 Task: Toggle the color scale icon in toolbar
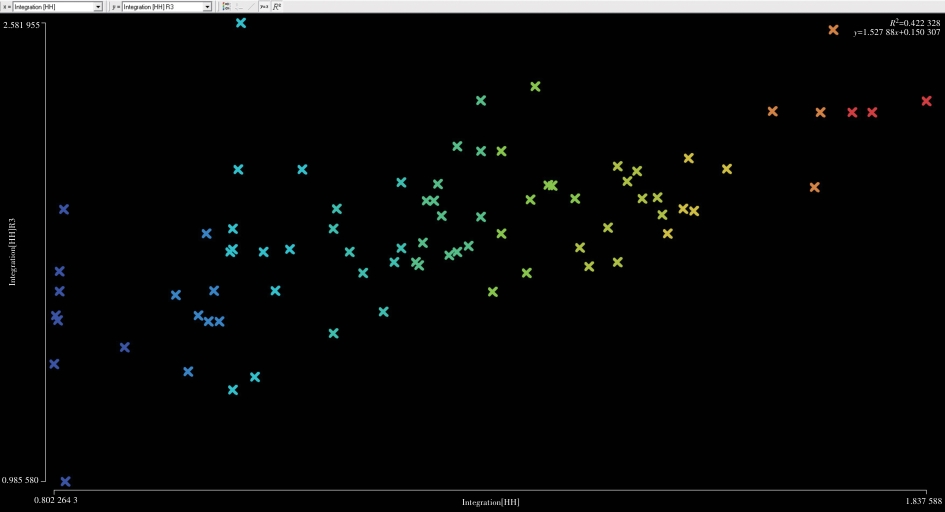[226, 6]
